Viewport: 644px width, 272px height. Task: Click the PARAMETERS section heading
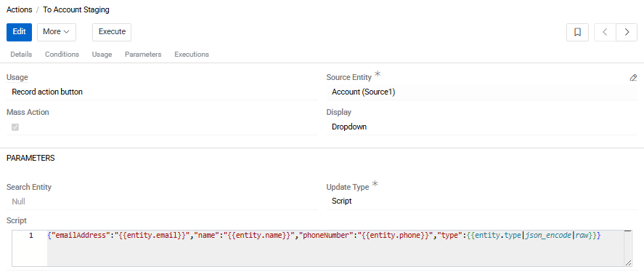(30, 158)
